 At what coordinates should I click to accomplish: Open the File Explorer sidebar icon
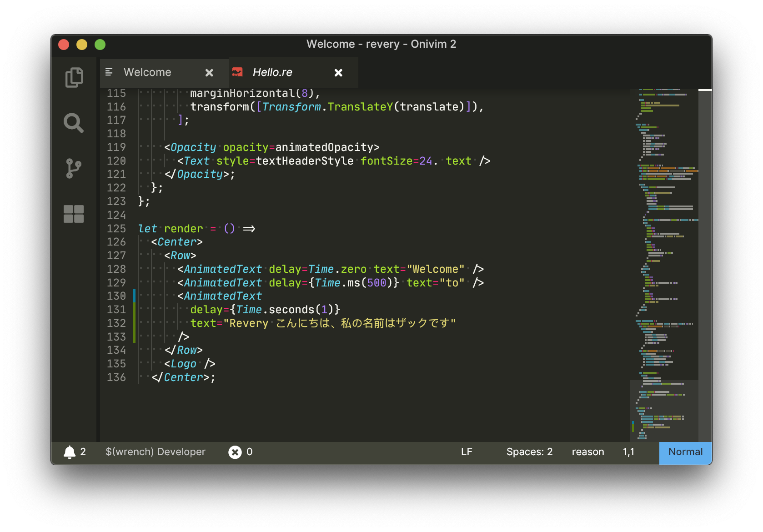tap(74, 77)
